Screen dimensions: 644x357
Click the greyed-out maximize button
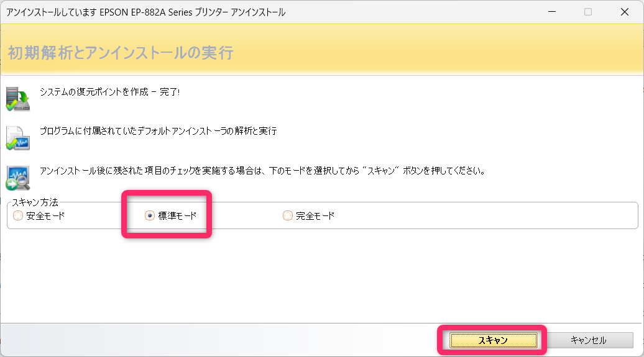(588, 12)
